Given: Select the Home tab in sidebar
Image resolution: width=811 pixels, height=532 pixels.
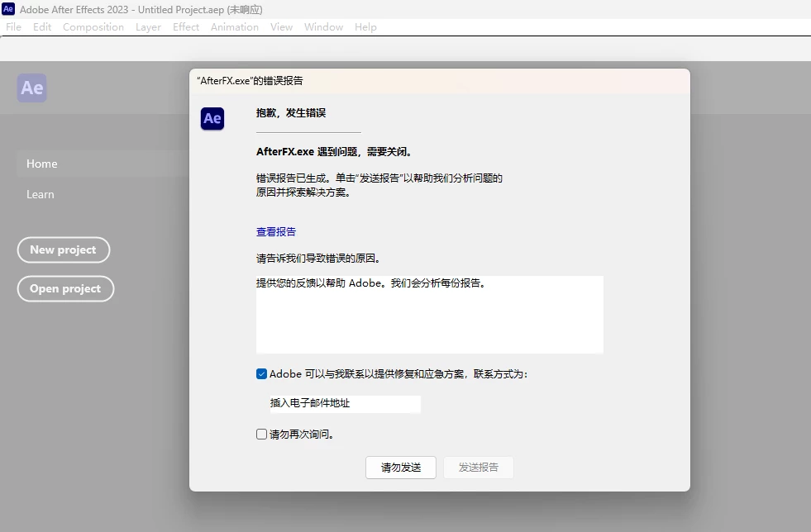Looking at the screenshot, I should pyautogui.click(x=103, y=164).
